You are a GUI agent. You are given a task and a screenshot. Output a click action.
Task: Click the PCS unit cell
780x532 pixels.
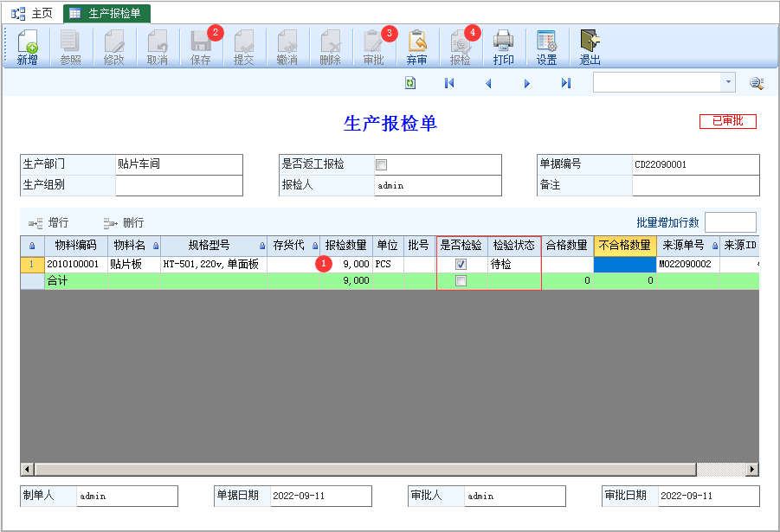tap(388, 265)
